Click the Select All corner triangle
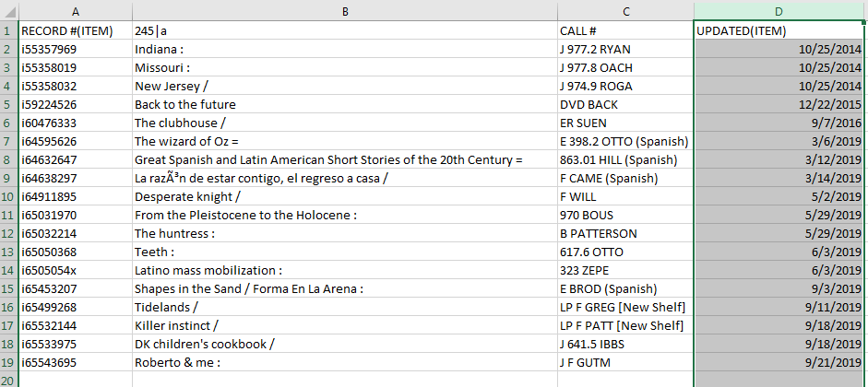Screen dimensions: 868x387 tap(8, 10)
